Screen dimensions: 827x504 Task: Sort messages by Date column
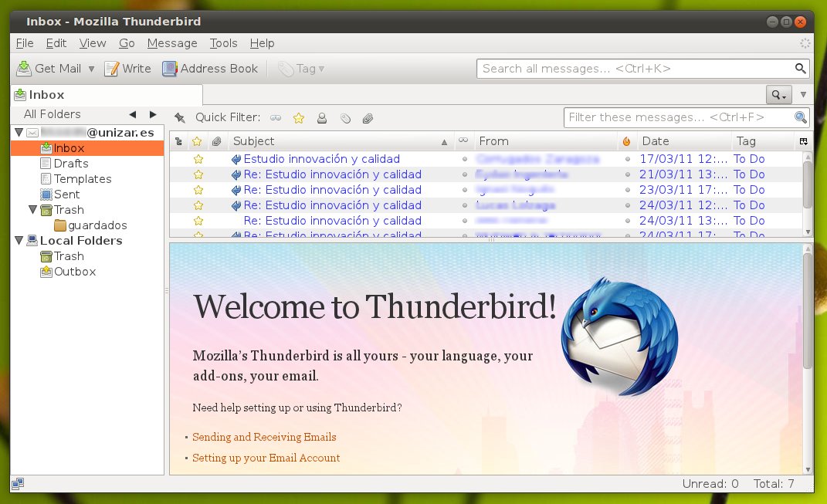(684, 141)
